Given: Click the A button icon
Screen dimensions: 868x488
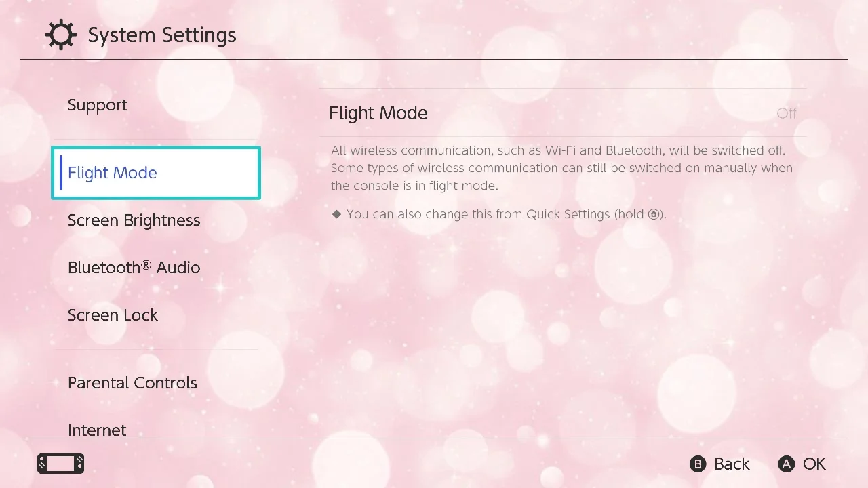Looking at the screenshot, I should [786, 464].
